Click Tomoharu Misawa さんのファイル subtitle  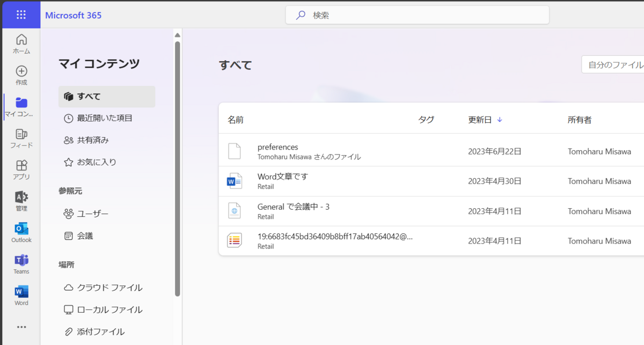coord(309,157)
